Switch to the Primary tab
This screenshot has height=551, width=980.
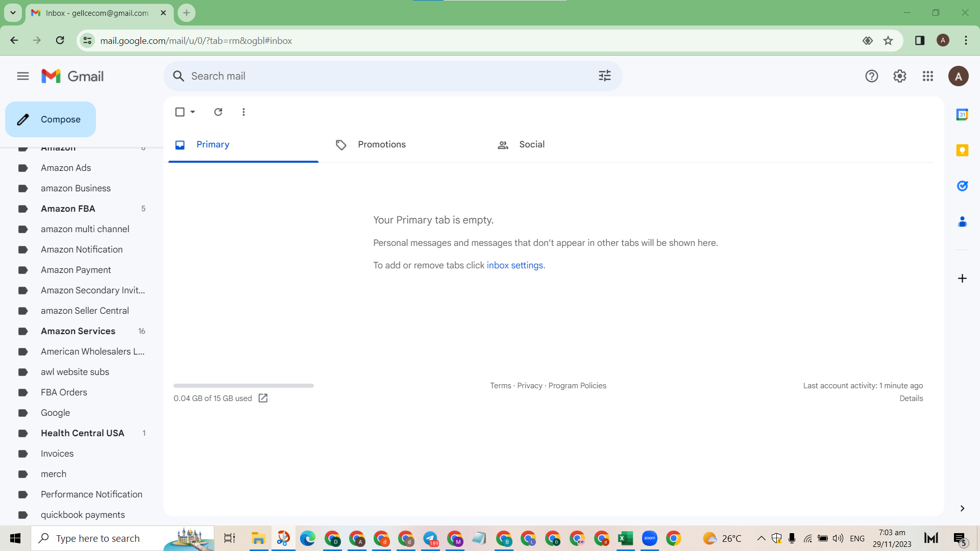tap(243, 145)
